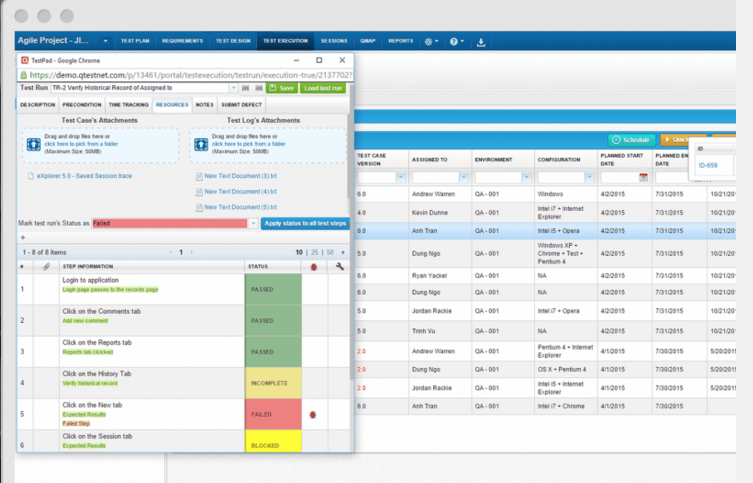753x483 pixels.
Task: Open the Test Design menu tab
Action: tap(234, 42)
